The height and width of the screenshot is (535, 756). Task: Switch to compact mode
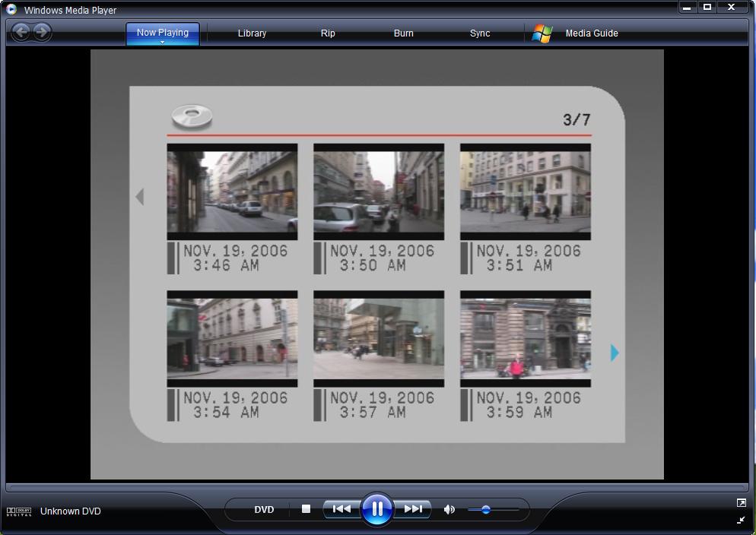741,520
